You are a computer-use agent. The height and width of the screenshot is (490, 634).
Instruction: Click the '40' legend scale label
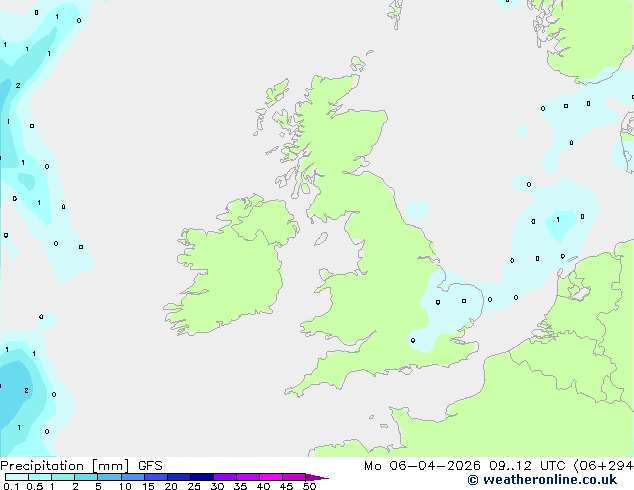pos(263,486)
